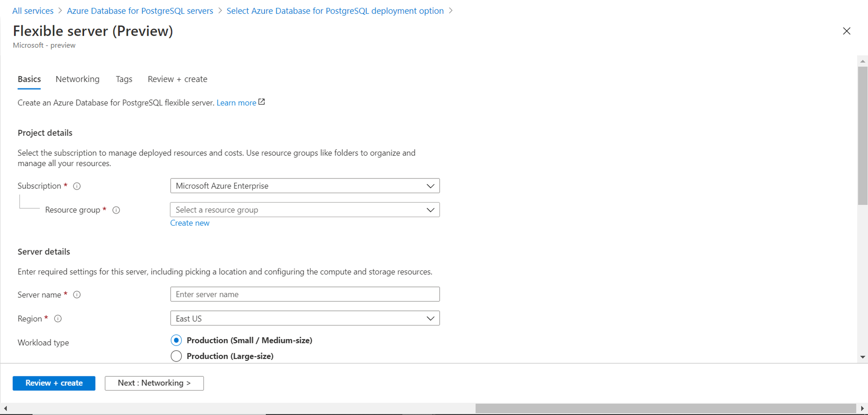
Task: Click the blue Review + create button
Action: coord(54,383)
